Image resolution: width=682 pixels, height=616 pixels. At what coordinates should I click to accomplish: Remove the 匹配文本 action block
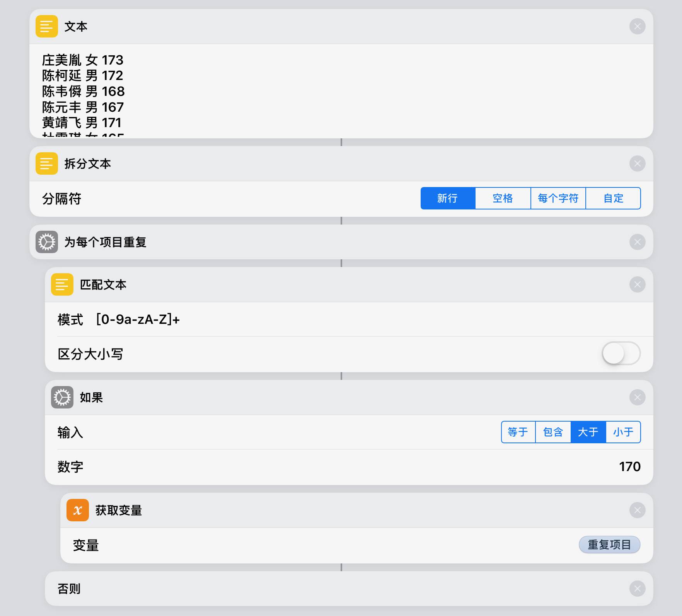coord(637,284)
